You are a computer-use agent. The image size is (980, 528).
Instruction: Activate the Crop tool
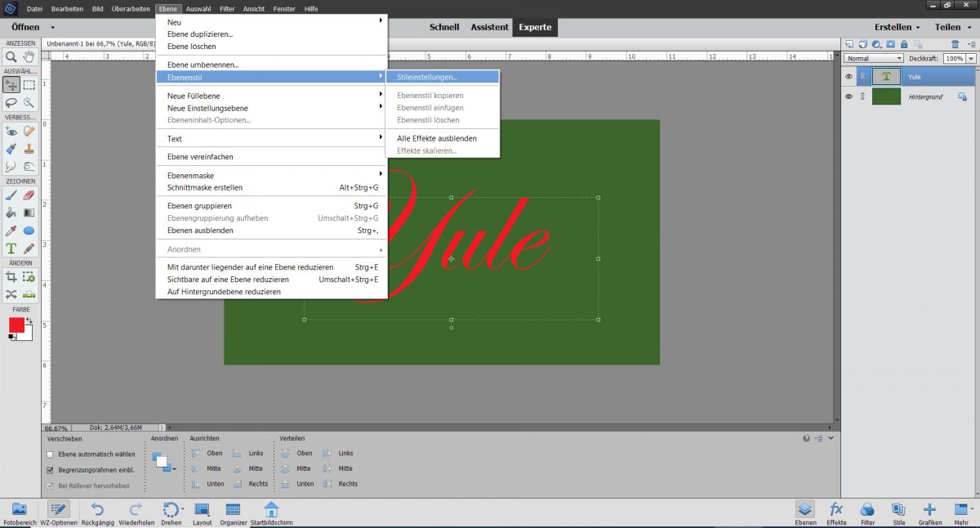pyautogui.click(x=10, y=277)
